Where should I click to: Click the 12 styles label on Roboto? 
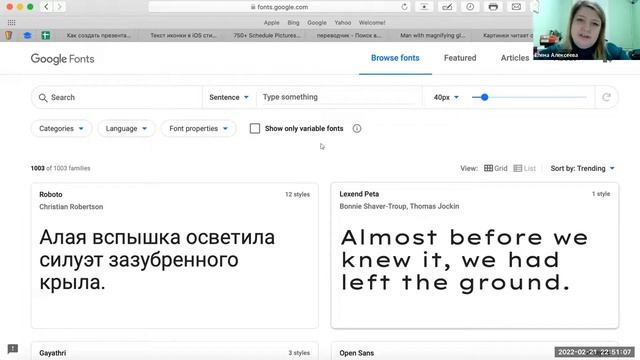(x=297, y=194)
